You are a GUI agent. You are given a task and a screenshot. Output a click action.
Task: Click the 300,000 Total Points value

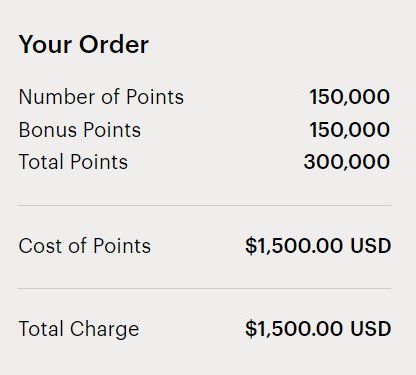click(347, 162)
